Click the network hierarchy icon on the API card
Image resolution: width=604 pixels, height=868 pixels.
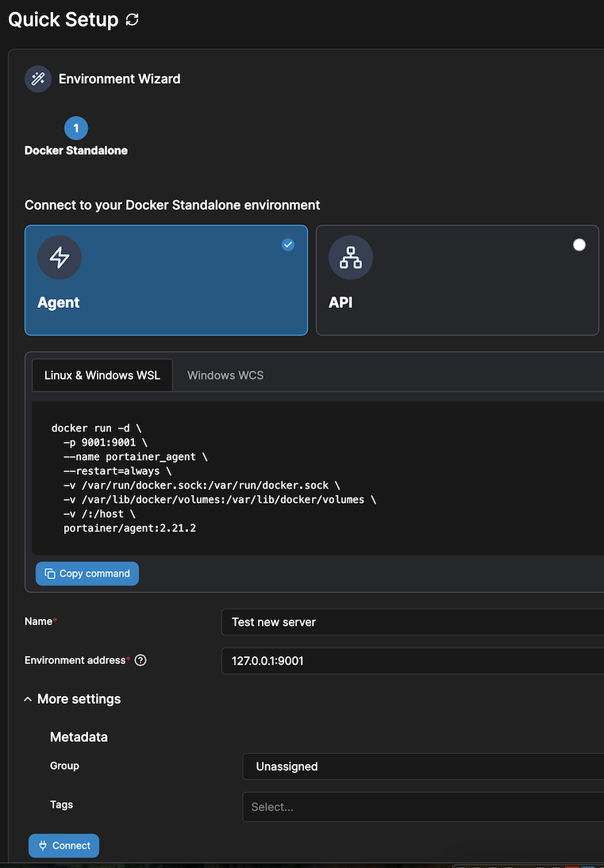350,257
